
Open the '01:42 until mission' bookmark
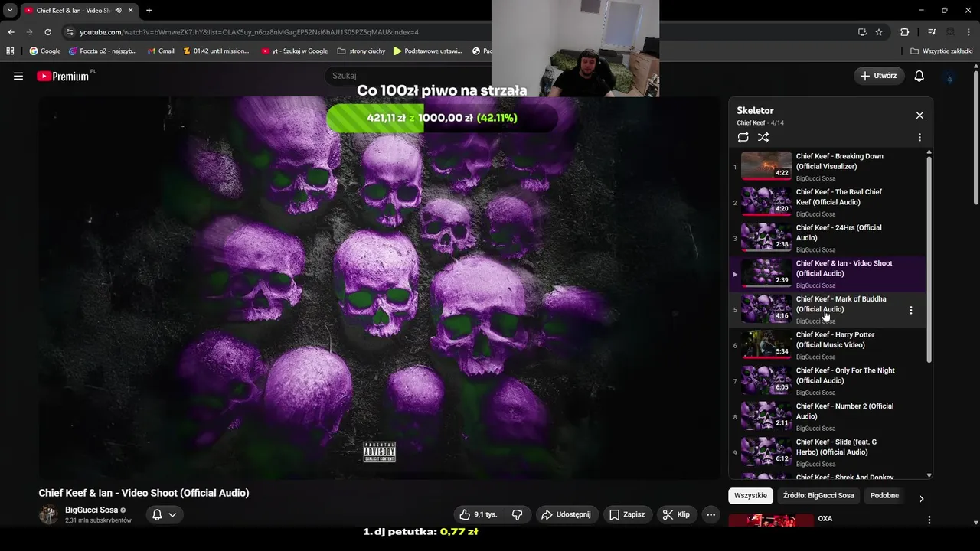217,51
